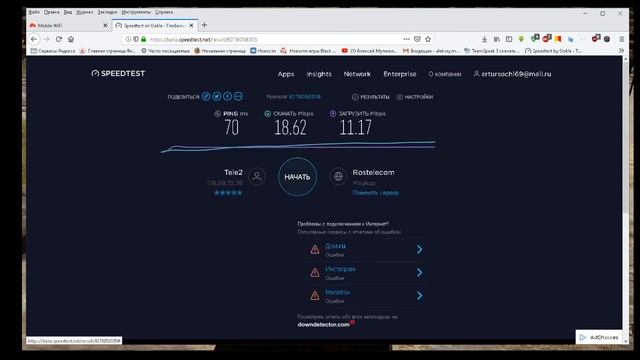Open the Новости bookmark
This screenshot has height=360, width=640.
[x=263, y=51]
